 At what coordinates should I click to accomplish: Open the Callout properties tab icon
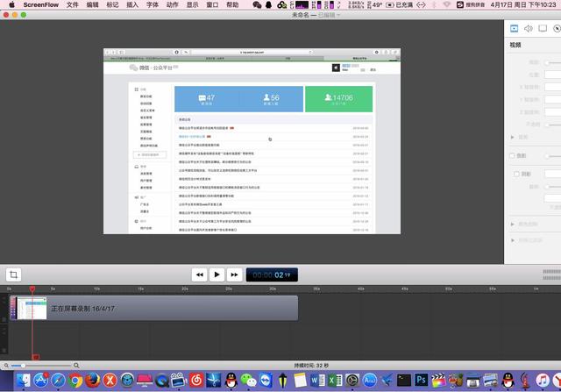[557, 29]
